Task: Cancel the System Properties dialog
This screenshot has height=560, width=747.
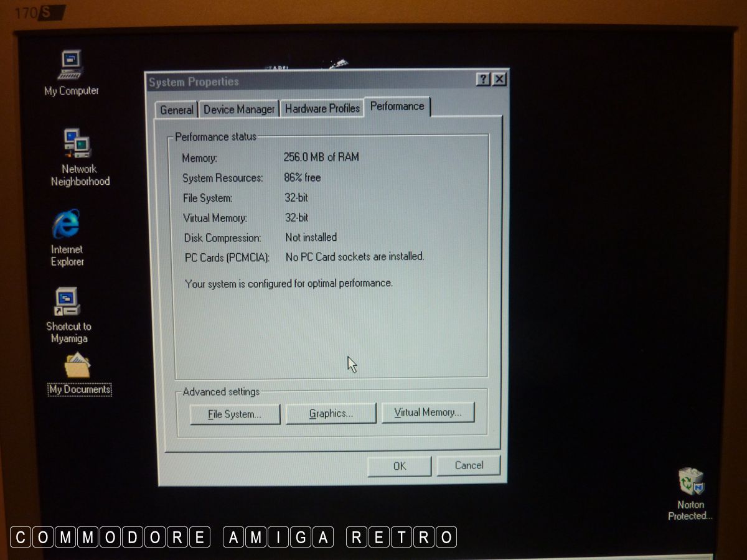Action: pos(469,465)
